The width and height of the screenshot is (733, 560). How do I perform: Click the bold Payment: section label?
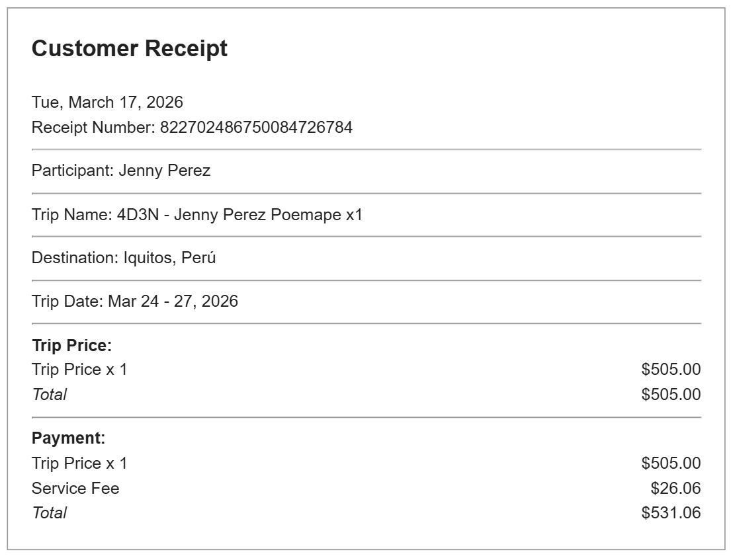pyautogui.click(x=69, y=438)
